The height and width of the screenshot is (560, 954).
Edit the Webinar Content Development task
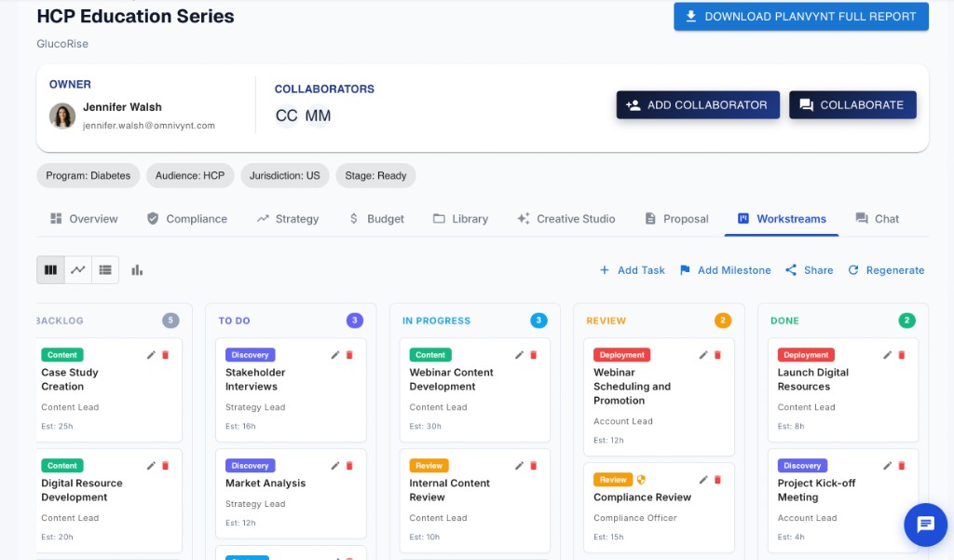click(x=520, y=355)
